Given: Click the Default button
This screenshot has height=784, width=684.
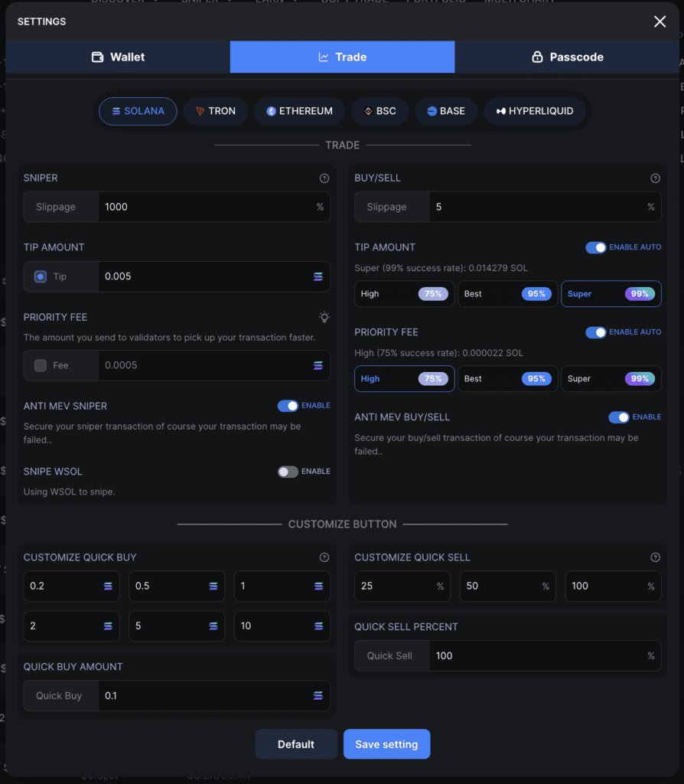Looking at the screenshot, I should (x=296, y=744).
